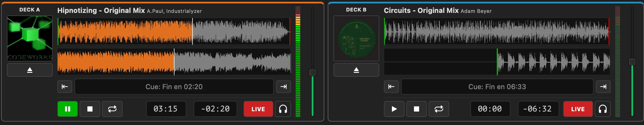This screenshot has height=125, width=644.
Task: Pause playback on Deck A
Action: (68, 109)
